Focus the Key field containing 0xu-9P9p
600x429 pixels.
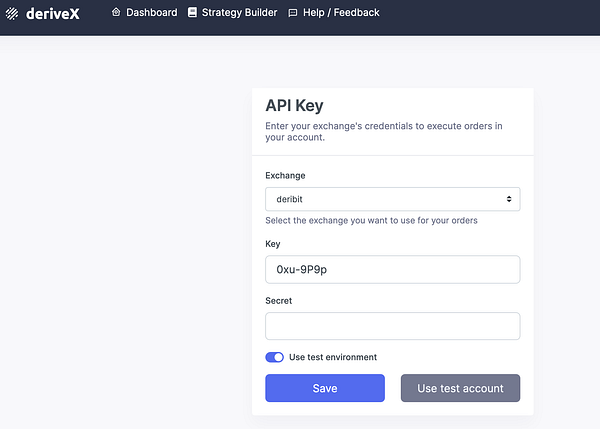392,270
